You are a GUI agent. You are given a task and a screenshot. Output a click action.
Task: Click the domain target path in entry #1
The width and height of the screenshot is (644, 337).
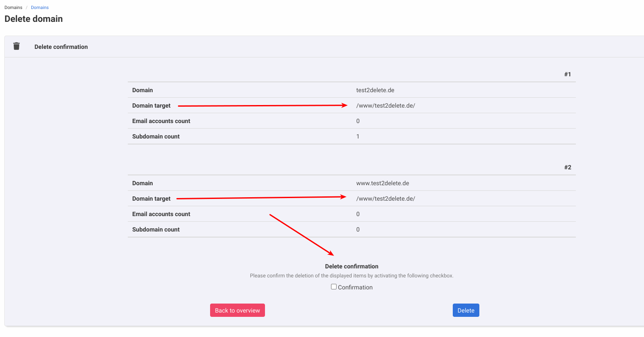coord(385,105)
